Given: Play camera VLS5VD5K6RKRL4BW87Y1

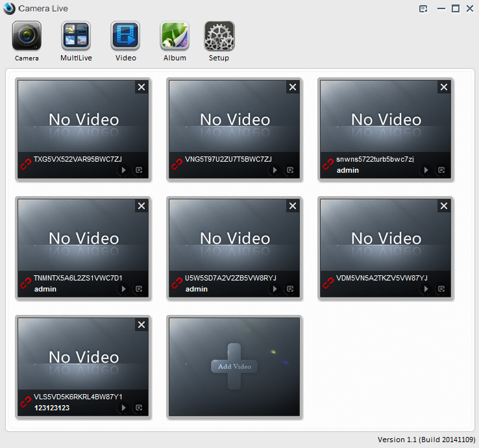Looking at the screenshot, I should pyautogui.click(x=123, y=408).
